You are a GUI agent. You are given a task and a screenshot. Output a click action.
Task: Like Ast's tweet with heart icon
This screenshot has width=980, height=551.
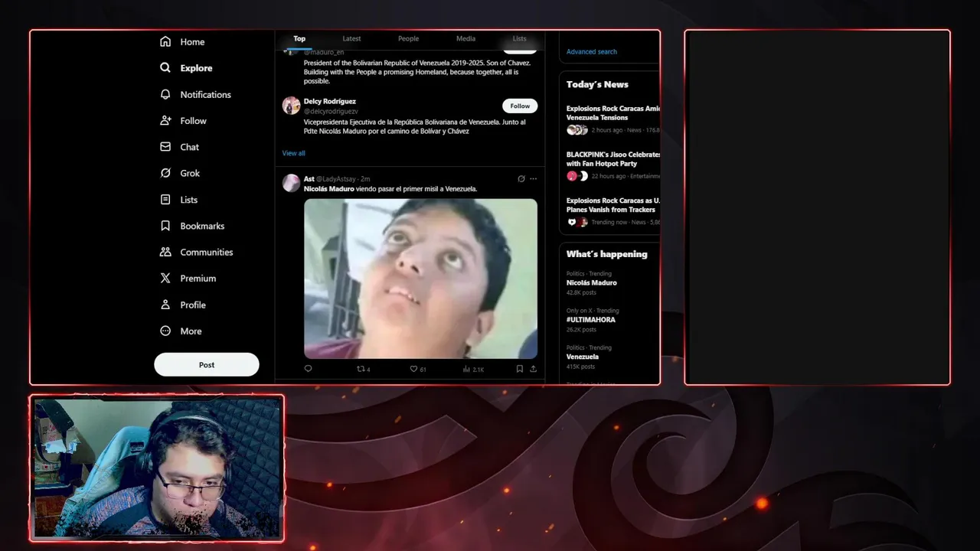tap(413, 369)
